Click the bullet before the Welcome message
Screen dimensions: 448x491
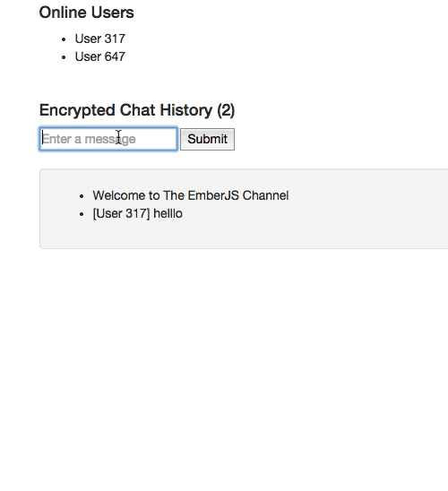click(82, 196)
